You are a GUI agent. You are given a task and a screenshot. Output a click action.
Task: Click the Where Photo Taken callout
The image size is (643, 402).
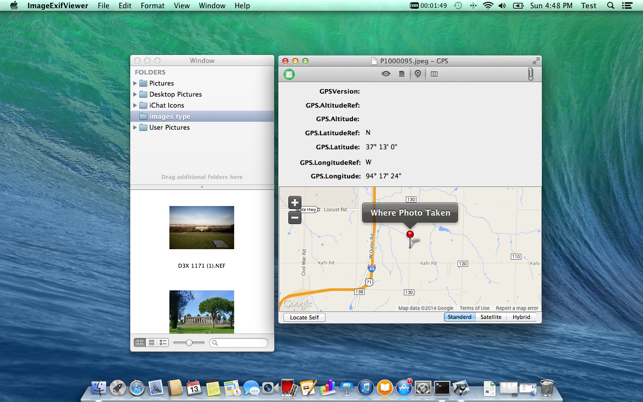[410, 213]
